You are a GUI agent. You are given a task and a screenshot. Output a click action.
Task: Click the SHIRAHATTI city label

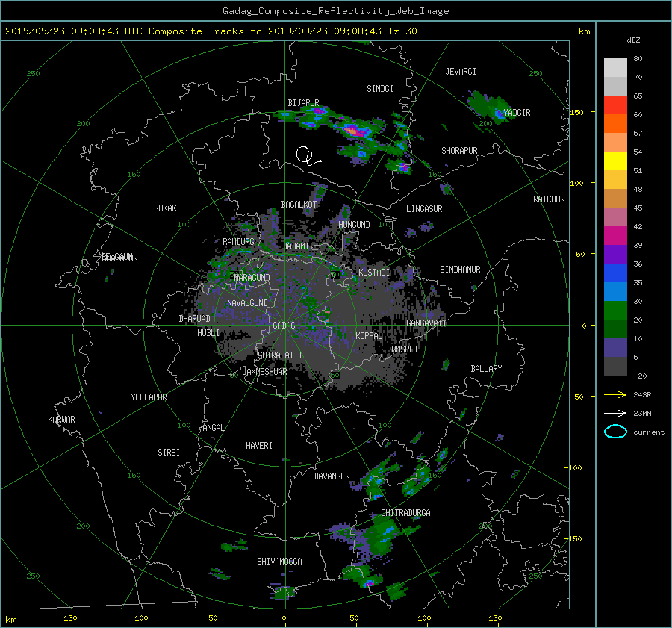coord(280,355)
